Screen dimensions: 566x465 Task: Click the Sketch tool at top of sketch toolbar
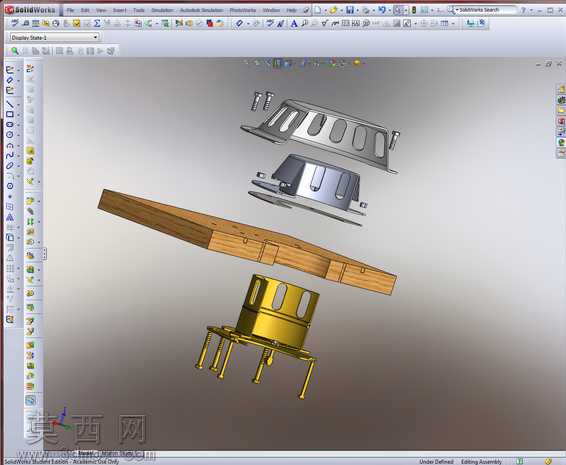[x=10, y=69]
